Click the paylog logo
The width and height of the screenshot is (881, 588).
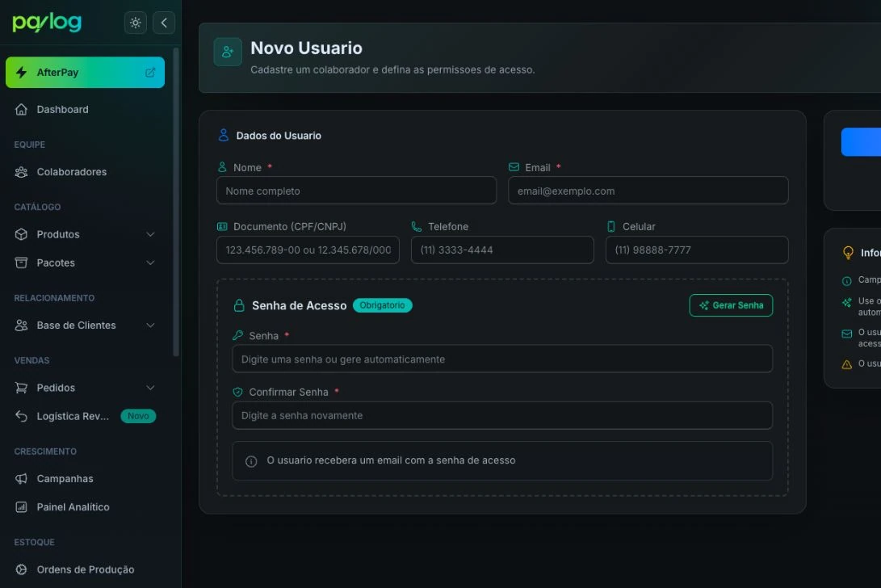point(47,23)
